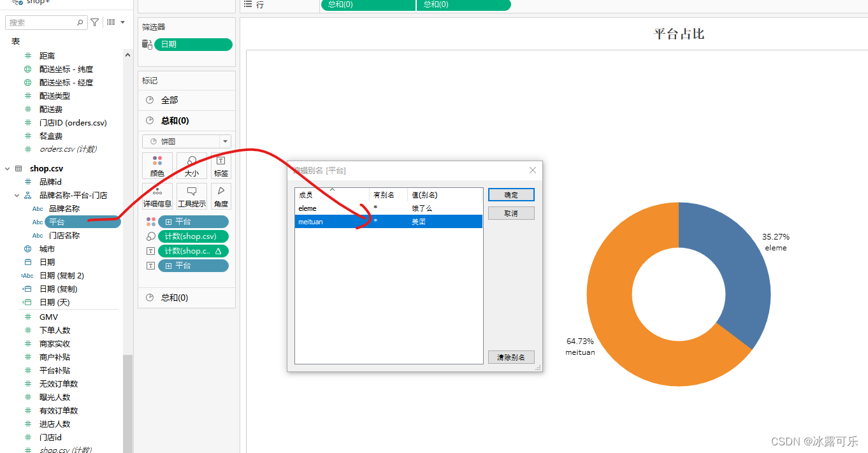Click the label icon beside 计数(shop.c.. Δ pill
Image resolution: width=868 pixels, height=453 pixels.
(x=151, y=251)
